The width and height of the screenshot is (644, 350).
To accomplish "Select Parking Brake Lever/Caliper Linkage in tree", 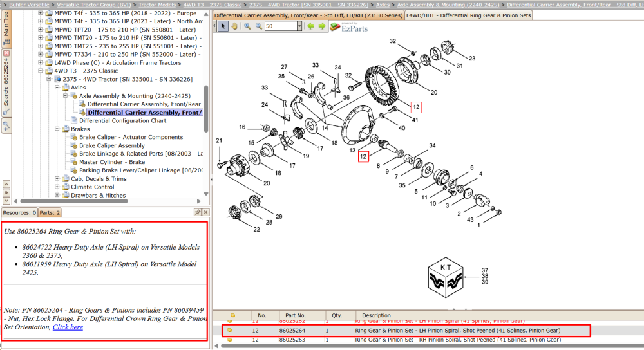I will (x=141, y=170).
